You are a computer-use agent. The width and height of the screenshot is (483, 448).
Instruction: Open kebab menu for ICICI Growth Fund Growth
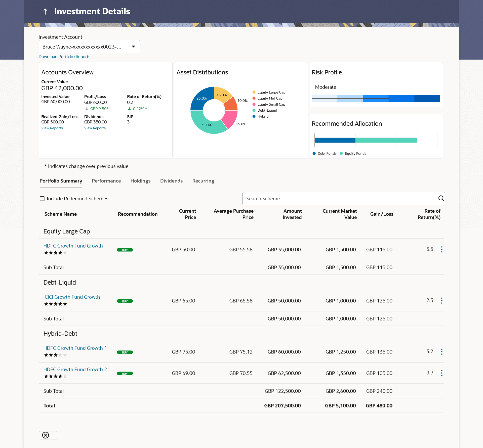click(x=441, y=301)
